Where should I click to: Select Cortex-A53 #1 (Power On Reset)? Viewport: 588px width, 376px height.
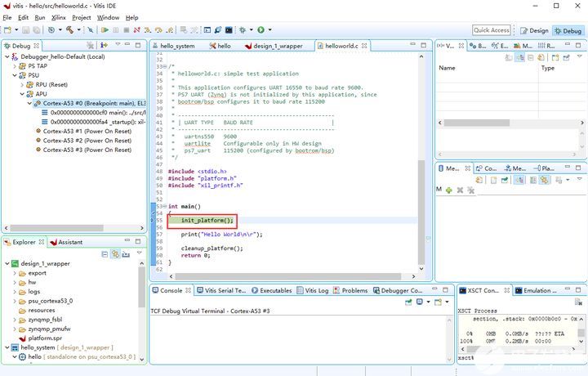(x=87, y=131)
